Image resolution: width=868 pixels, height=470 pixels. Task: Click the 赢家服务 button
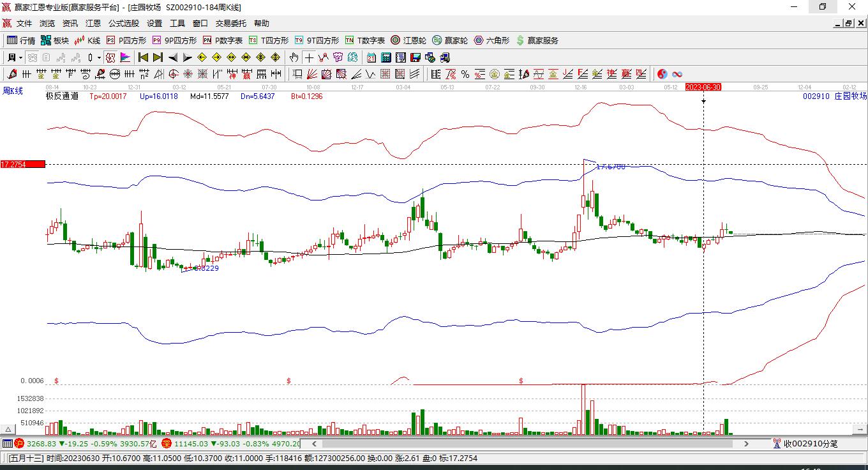tap(537, 40)
